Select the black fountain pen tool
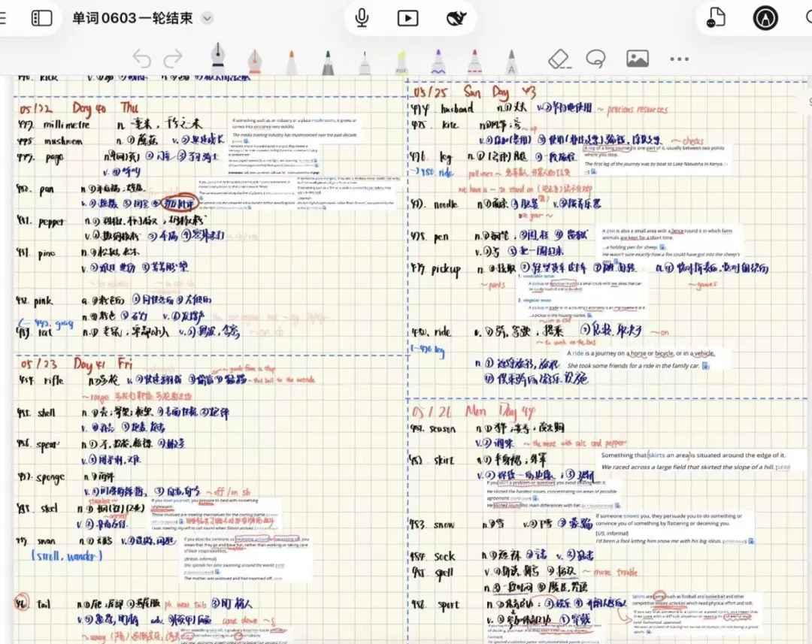This screenshot has width=812, height=644. click(218, 58)
